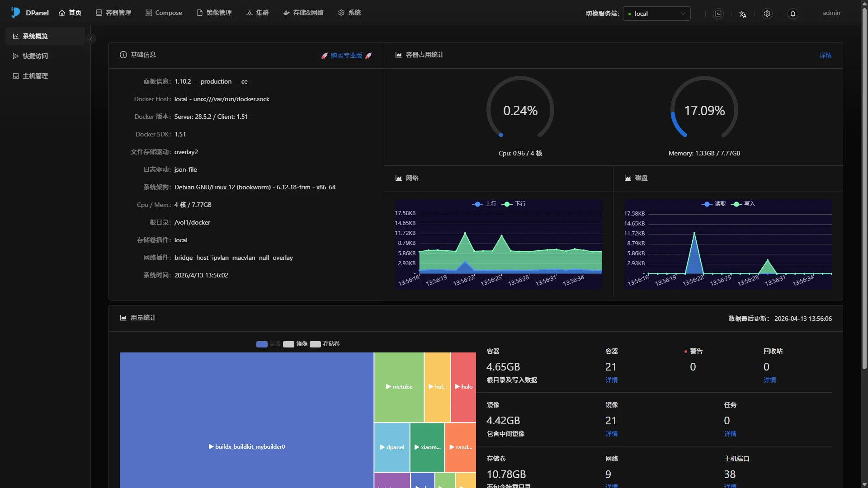Viewport: 868px width, 488px height.
Task: Open 存储&网络 from the top menu
Action: [x=303, y=13]
